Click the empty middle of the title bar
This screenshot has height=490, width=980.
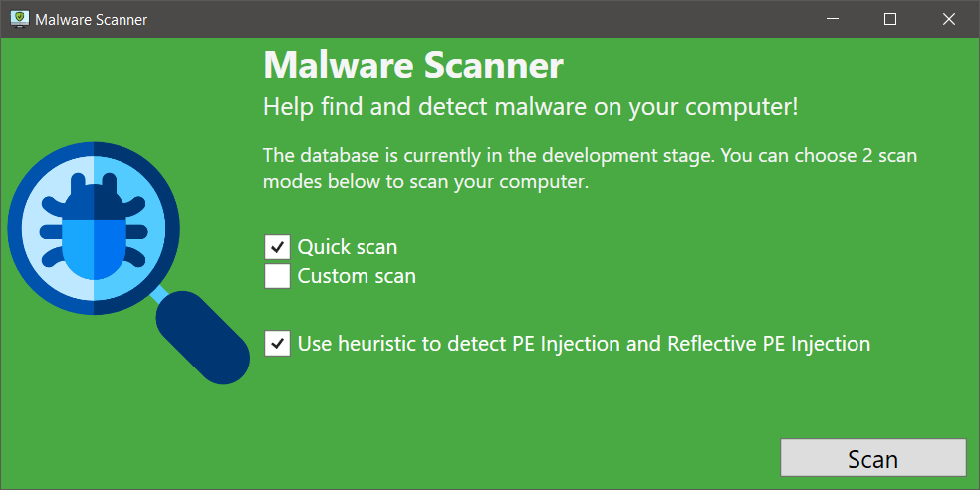[x=478, y=19]
